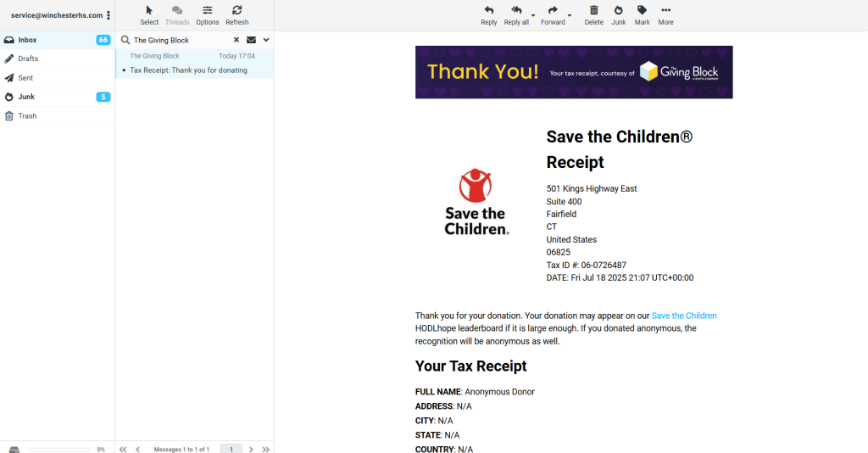Viewport: 868px width, 453px height.
Task: Open the Sent folder
Action: [58, 78]
